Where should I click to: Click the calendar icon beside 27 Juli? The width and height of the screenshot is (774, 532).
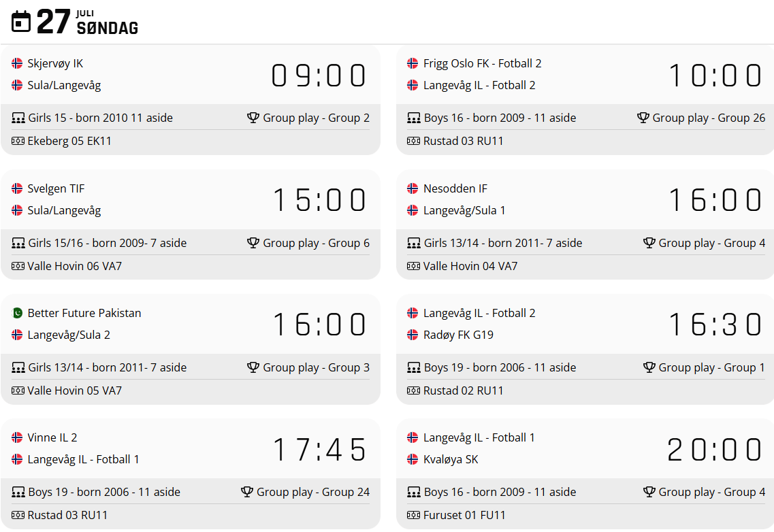pyautogui.click(x=22, y=21)
